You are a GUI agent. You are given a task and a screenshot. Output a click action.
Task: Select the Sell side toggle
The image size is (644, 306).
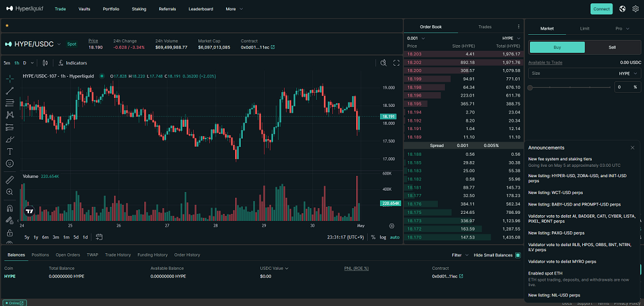coord(612,47)
